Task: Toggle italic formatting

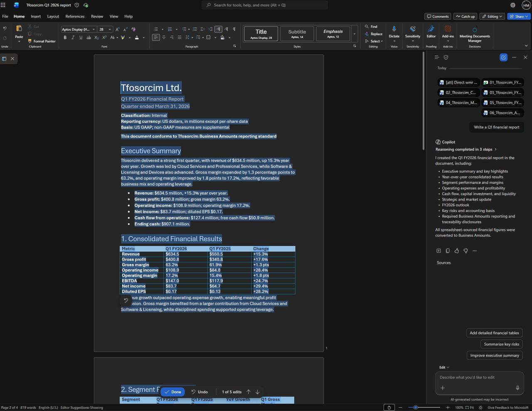Action: click(x=73, y=37)
